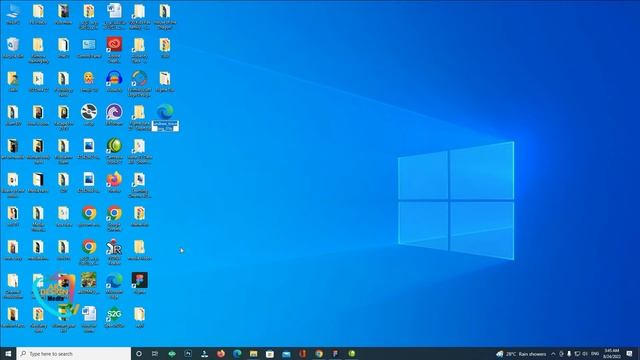Screen dimensions: 640x360
Task: Launch the red Adobe Creative Cloud shortcut
Action: tap(114, 49)
